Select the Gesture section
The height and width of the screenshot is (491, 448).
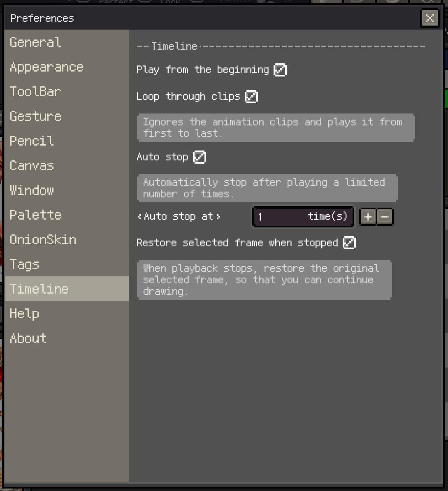tap(35, 116)
